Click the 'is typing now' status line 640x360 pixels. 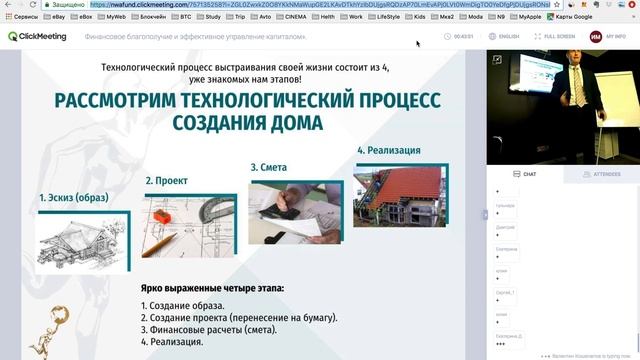(x=586, y=356)
